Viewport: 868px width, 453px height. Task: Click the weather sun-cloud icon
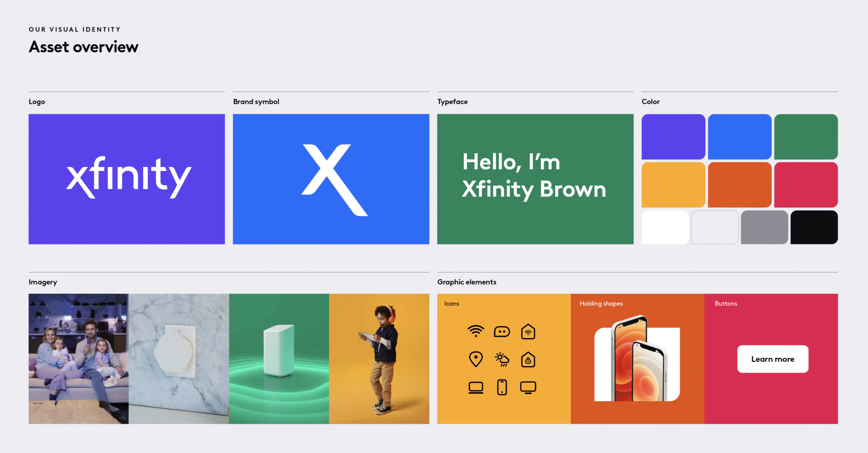click(502, 359)
